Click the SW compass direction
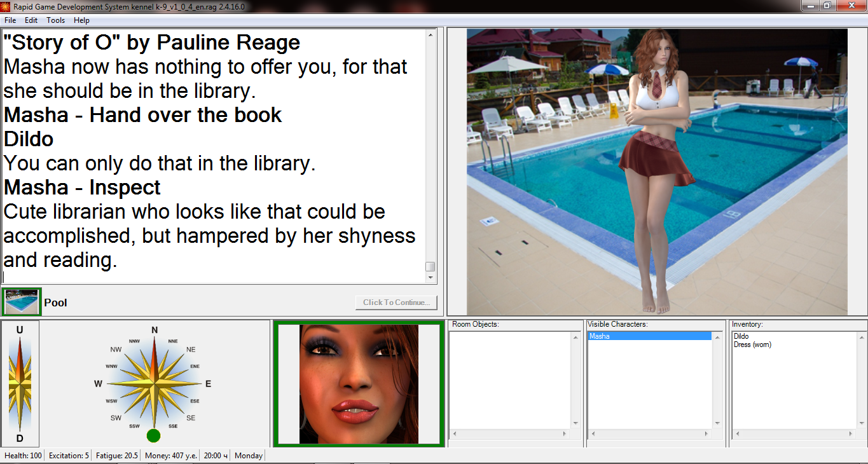 pyautogui.click(x=116, y=418)
